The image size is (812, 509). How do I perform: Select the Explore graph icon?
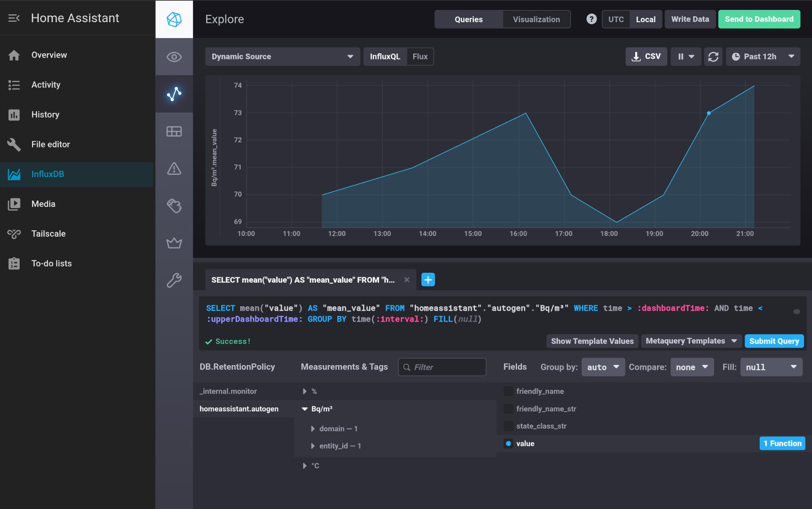click(x=174, y=94)
